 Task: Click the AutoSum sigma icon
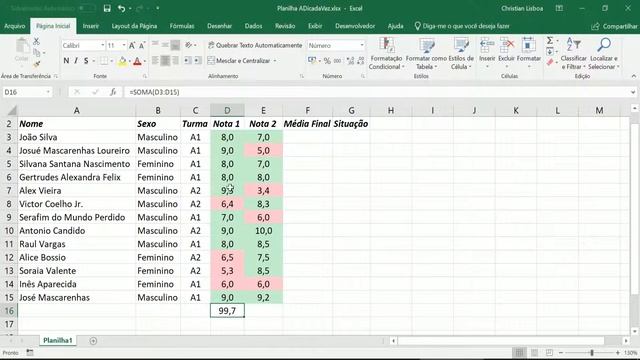[550, 40]
